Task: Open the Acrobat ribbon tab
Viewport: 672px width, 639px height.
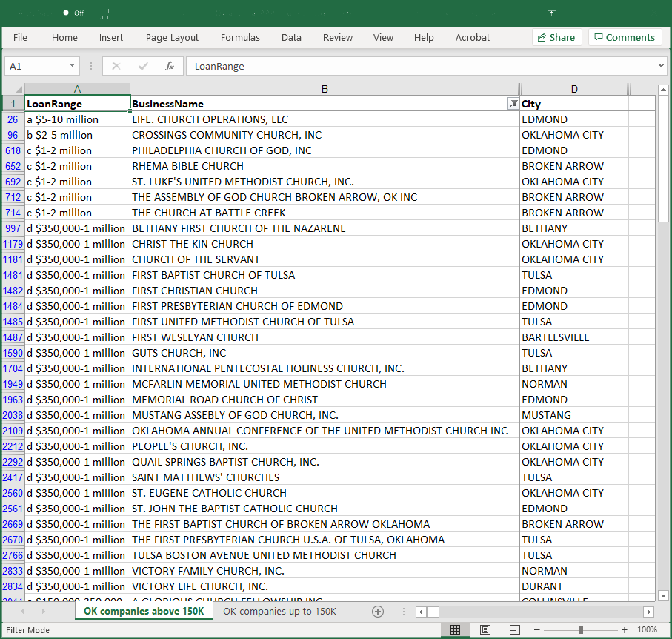Action: 472,38
